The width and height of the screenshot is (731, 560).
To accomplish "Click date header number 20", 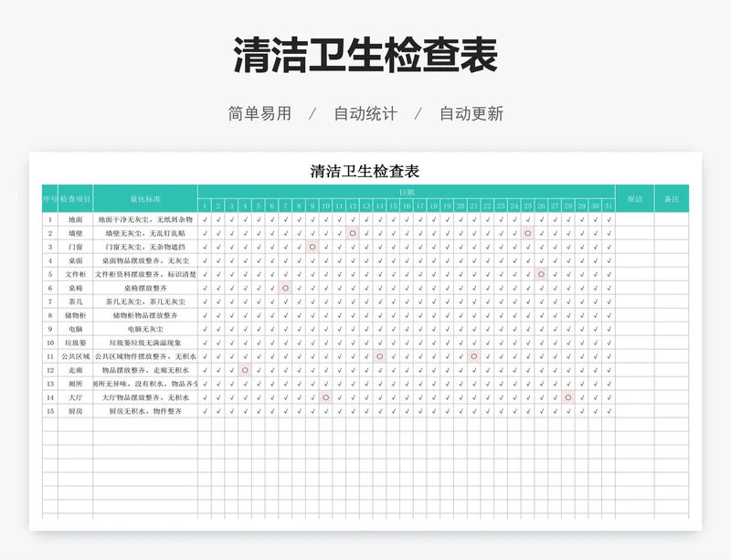I will point(461,206).
